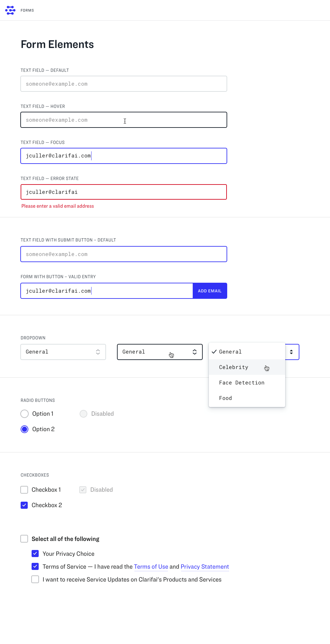Enable the Service Updates checkbox
The width and height of the screenshot is (330, 644).
35,579
